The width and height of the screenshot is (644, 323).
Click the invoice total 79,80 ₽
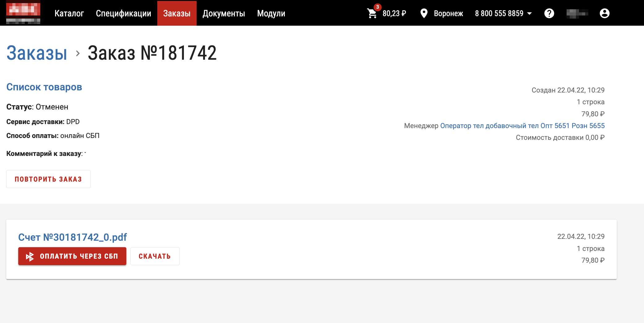pos(593,260)
